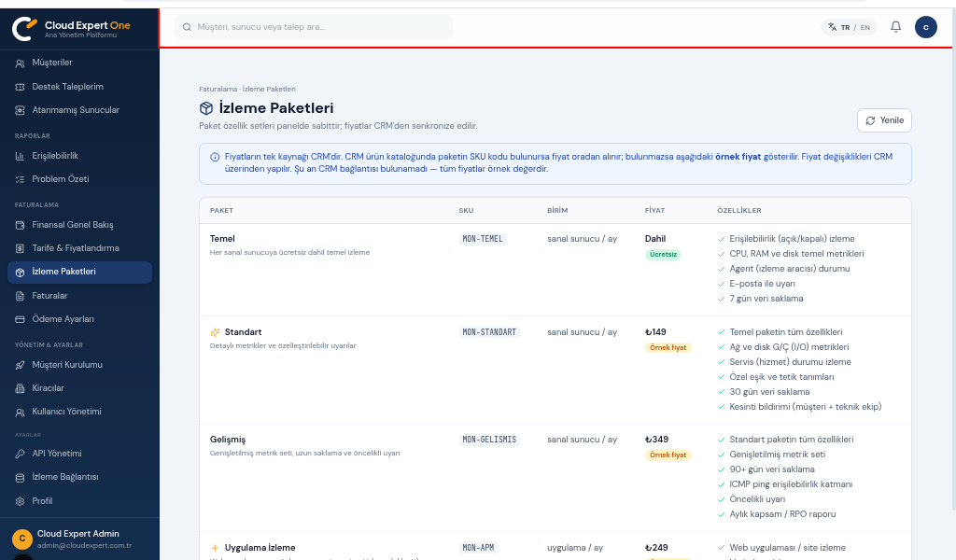Open Destek Taleplerim menu item
This screenshot has width=956, height=560.
[80, 87]
